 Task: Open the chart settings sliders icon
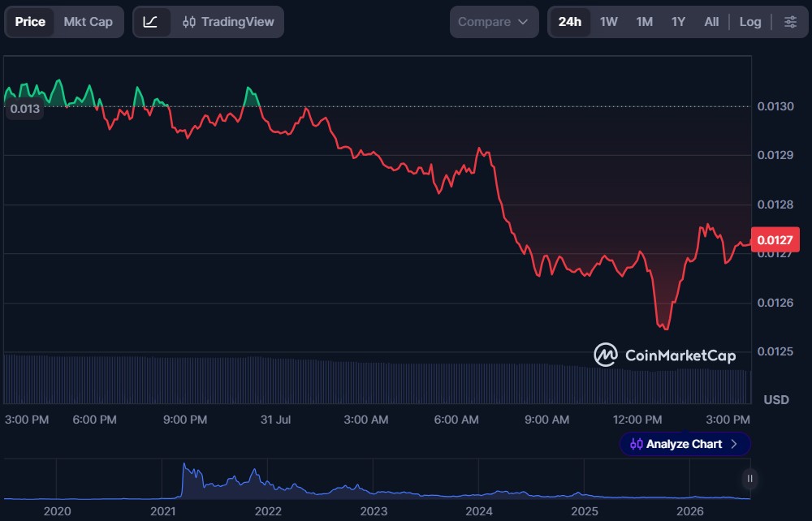(x=790, y=22)
